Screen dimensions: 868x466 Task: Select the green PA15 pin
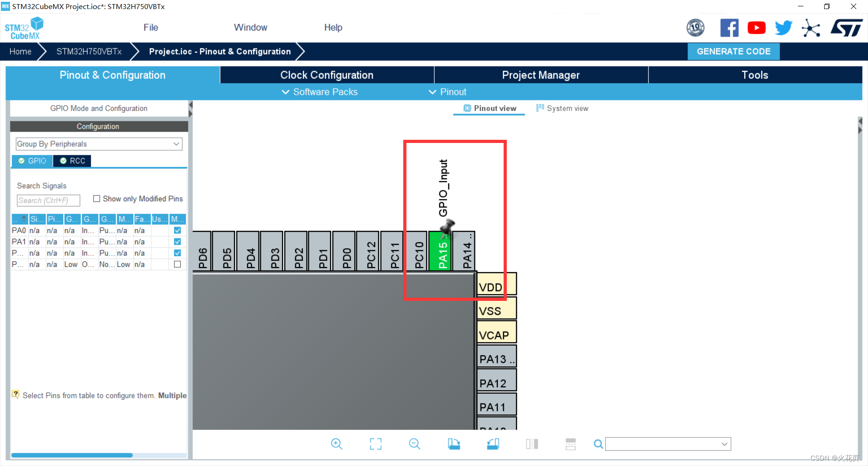439,251
